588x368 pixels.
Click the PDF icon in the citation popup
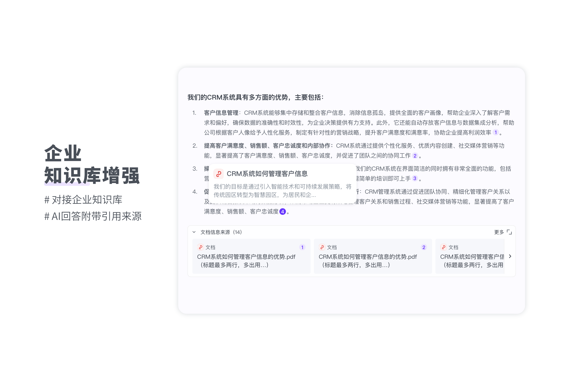219,174
